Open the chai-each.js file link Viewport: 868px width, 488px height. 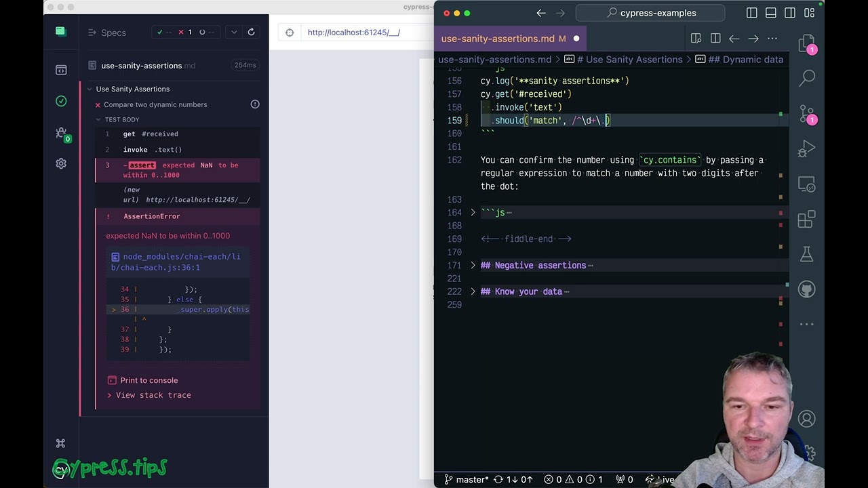coord(176,262)
